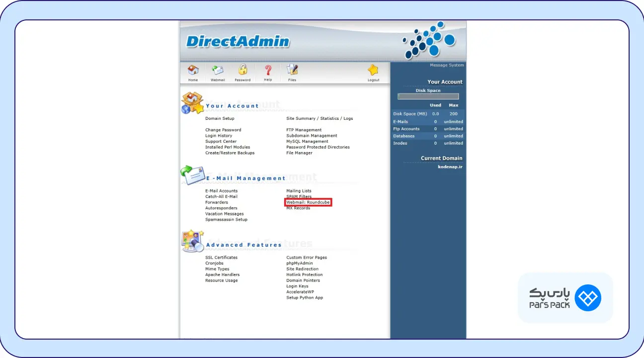644x358 pixels.
Task: Click the Your Account section heading
Action: click(232, 106)
